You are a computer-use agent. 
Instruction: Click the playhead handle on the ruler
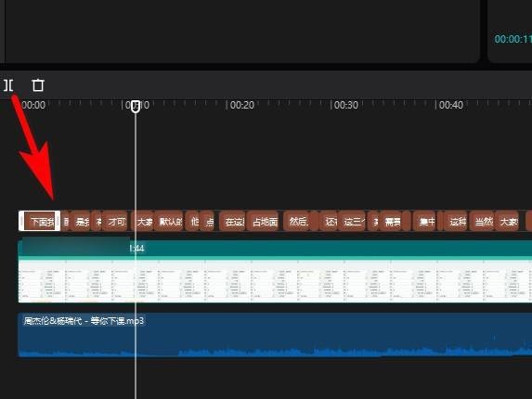(x=136, y=106)
